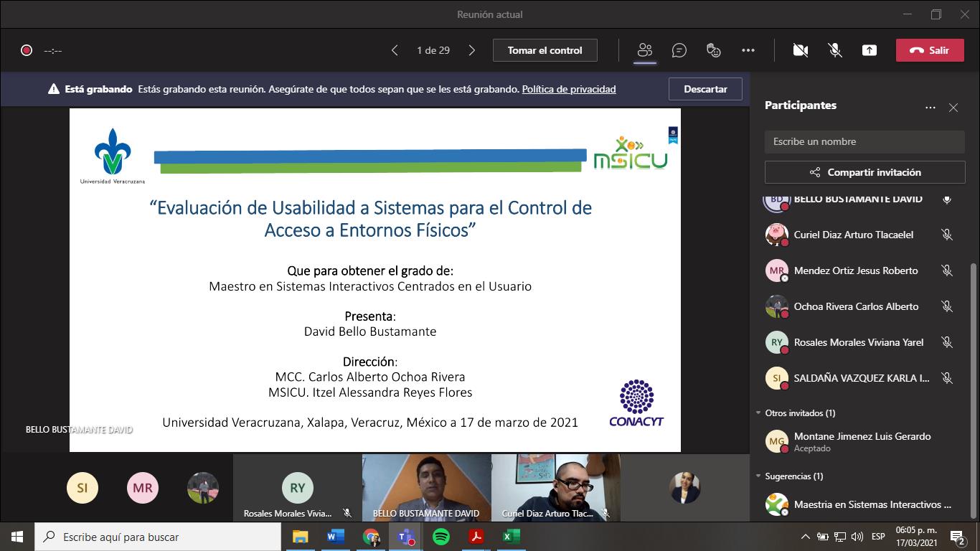Open the Política de privacidad link
This screenshot has height=551, width=980.
click(568, 89)
